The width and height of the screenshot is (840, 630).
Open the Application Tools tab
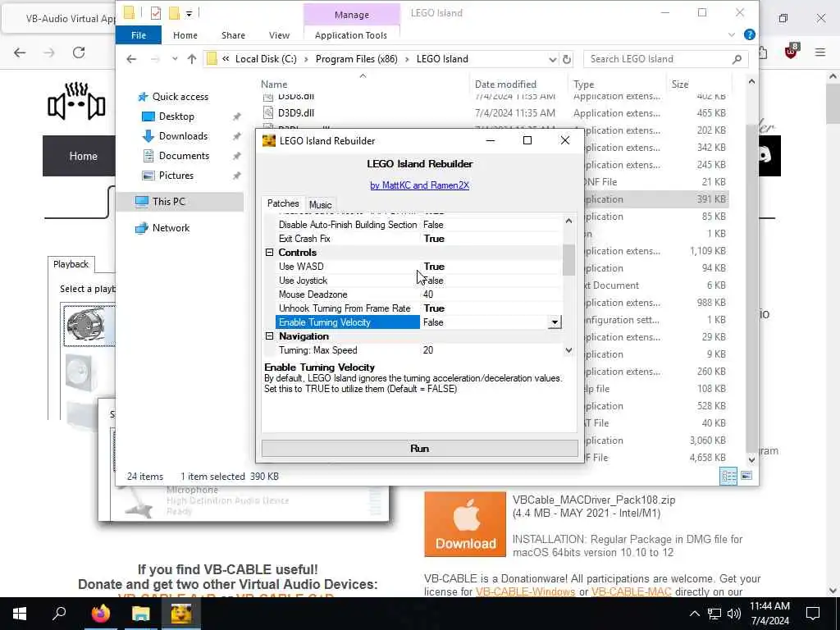pos(351,35)
